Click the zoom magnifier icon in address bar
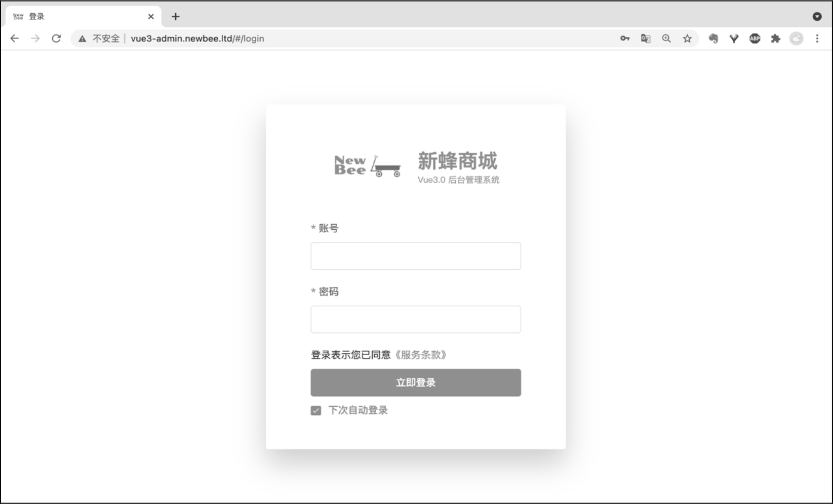Screen dimensions: 833x504 pyautogui.click(x=666, y=38)
